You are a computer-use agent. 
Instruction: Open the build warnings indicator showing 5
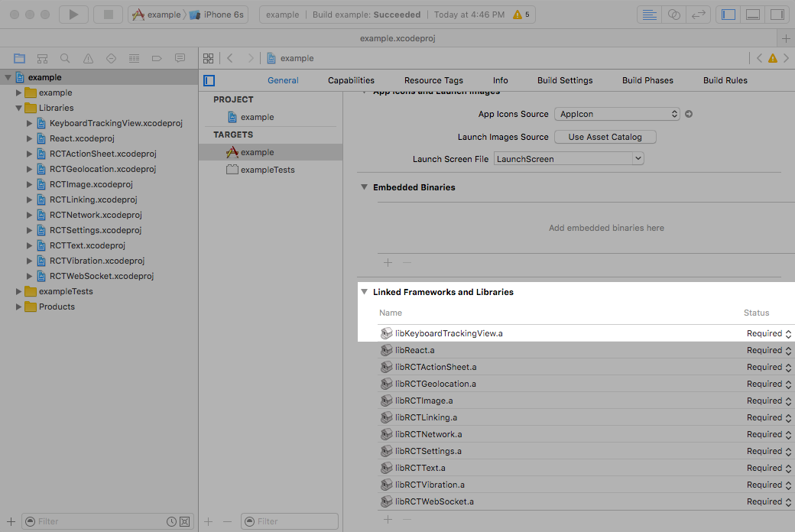(521, 15)
